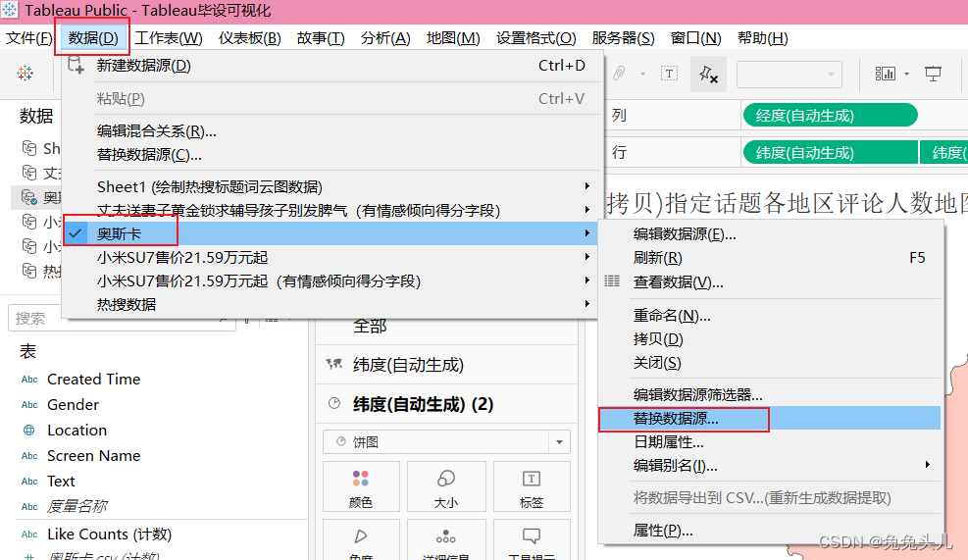Choose 拷贝(D) in submenu
Viewport: 968px width, 560px height.
(770, 339)
